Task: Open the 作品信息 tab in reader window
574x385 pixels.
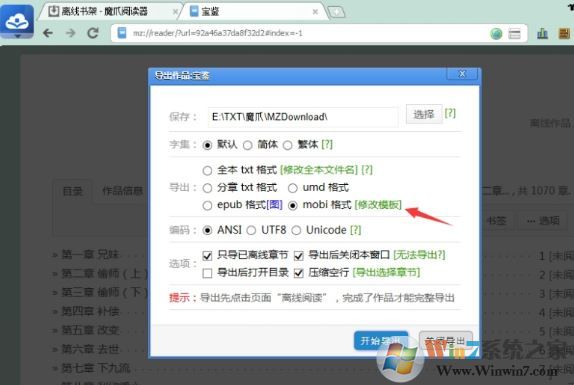Action: 122,191
